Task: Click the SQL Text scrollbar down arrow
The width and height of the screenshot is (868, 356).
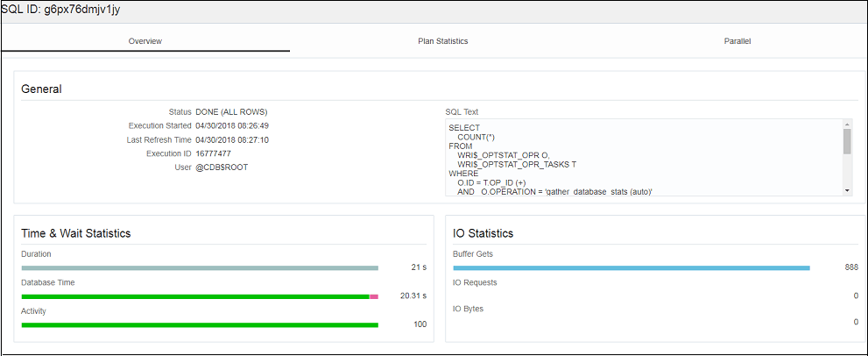Action: pyautogui.click(x=847, y=190)
